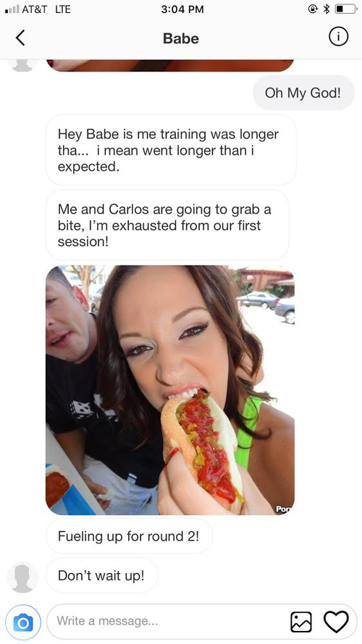Open conversation info icon
The image size is (362, 644).
[338, 37]
